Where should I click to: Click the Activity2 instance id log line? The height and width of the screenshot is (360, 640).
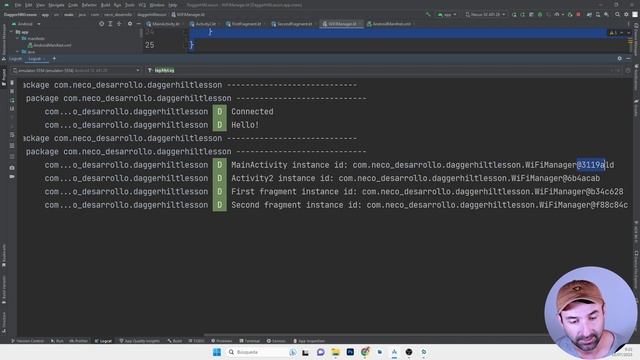tap(416, 178)
